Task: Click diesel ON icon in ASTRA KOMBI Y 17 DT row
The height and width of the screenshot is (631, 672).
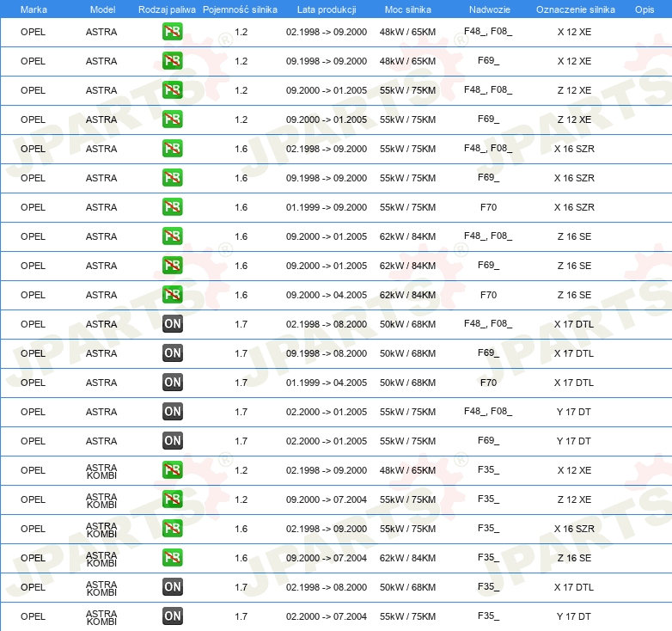Action: [172, 616]
